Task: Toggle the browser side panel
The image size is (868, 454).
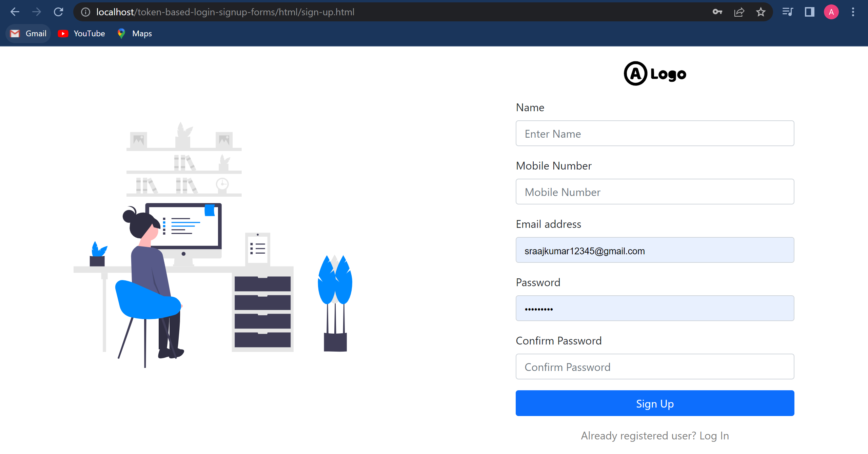Action: pyautogui.click(x=810, y=12)
